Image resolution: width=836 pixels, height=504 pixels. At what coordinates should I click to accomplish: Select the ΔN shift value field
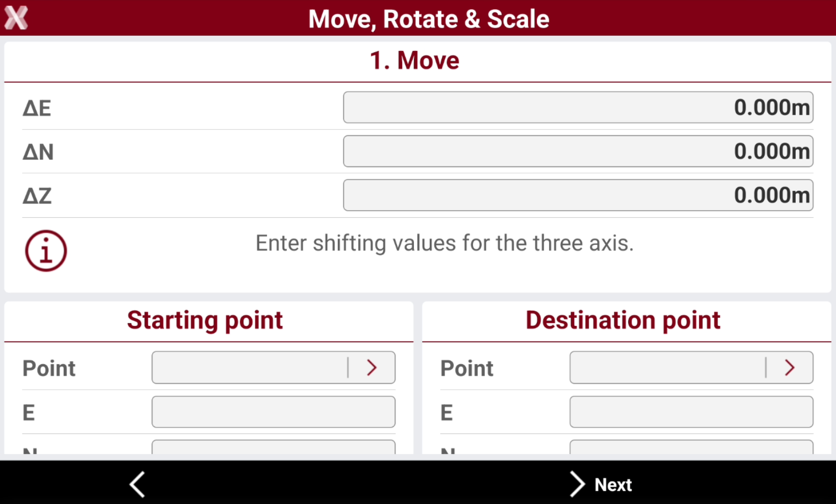(x=578, y=152)
